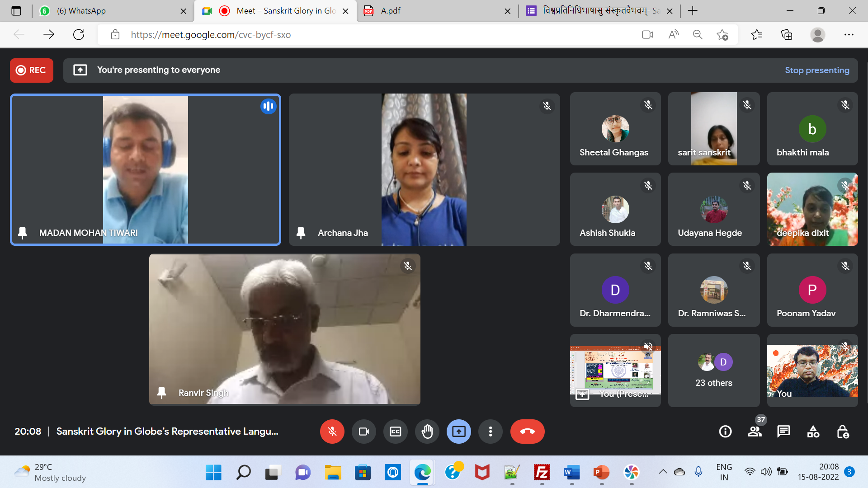The image size is (868, 488).
Task: Open meeting details info icon
Action: pos(725,432)
